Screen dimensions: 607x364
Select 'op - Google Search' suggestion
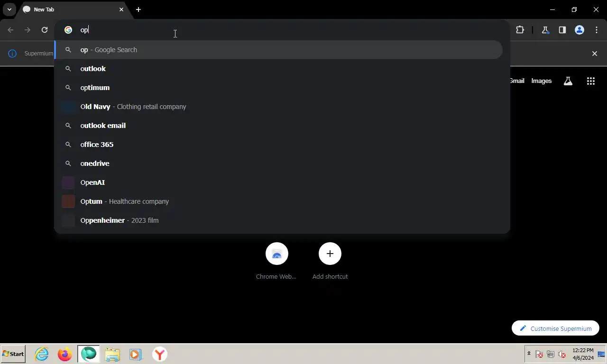click(279, 50)
